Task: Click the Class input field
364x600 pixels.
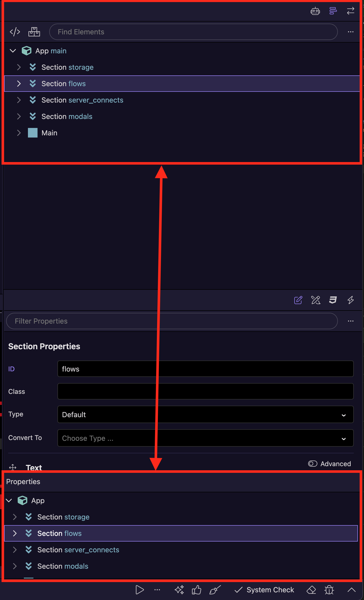Action: pyautogui.click(x=205, y=391)
